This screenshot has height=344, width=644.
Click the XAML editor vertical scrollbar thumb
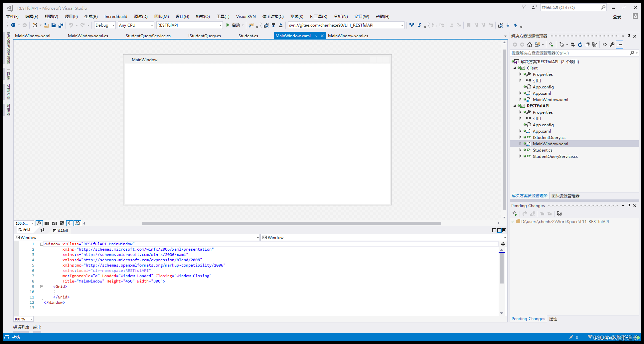pos(502,268)
